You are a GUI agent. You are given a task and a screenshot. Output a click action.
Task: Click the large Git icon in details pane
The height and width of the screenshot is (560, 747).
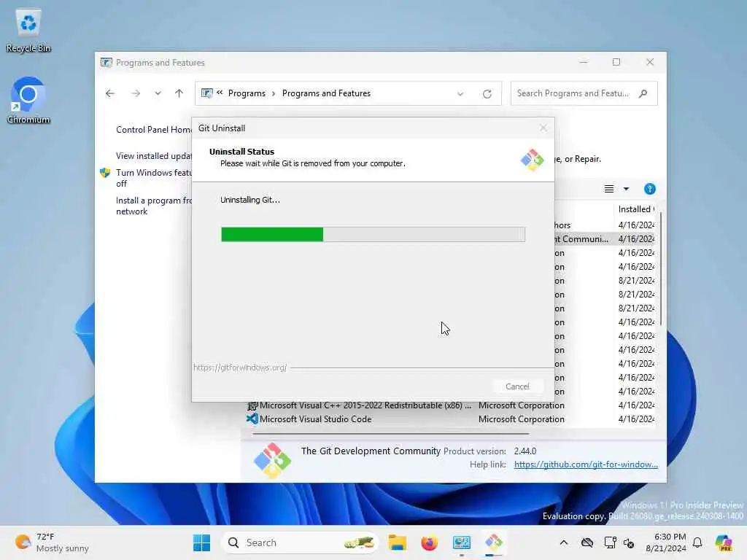(272, 460)
